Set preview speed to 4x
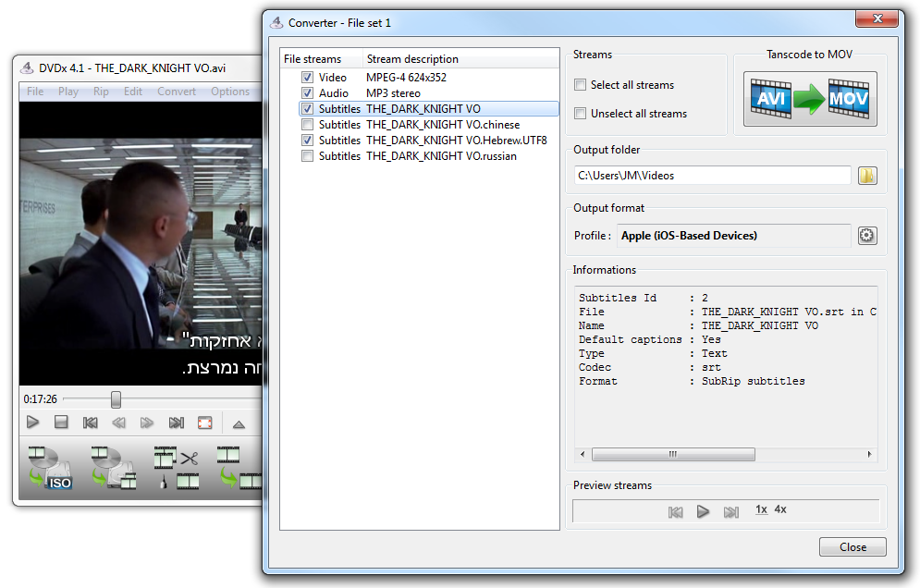The height and width of the screenshot is (588, 920). (x=780, y=509)
